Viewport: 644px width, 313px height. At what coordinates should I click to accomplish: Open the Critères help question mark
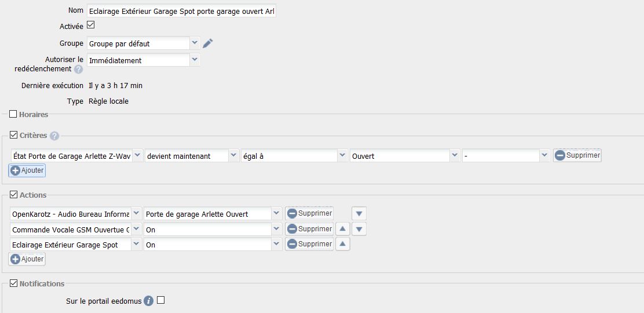click(54, 136)
